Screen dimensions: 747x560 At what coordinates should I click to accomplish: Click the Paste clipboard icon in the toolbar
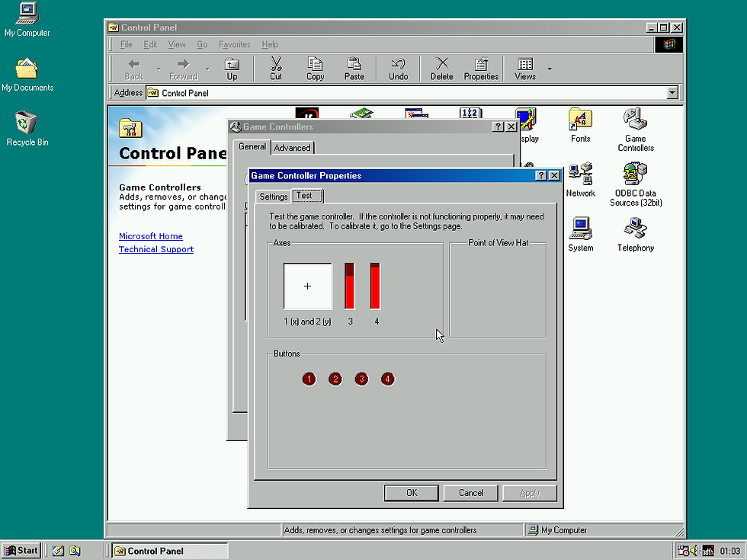click(354, 69)
